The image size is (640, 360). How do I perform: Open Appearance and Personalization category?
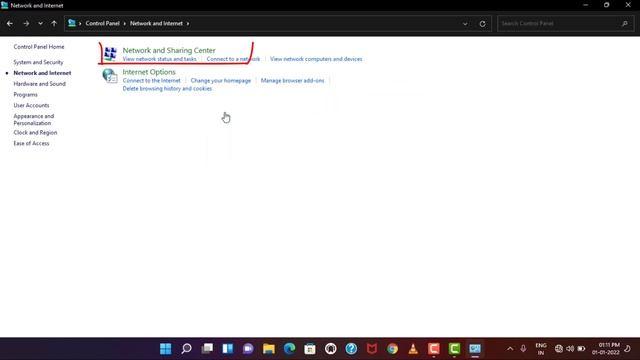pyautogui.click(x=33, y=120)
